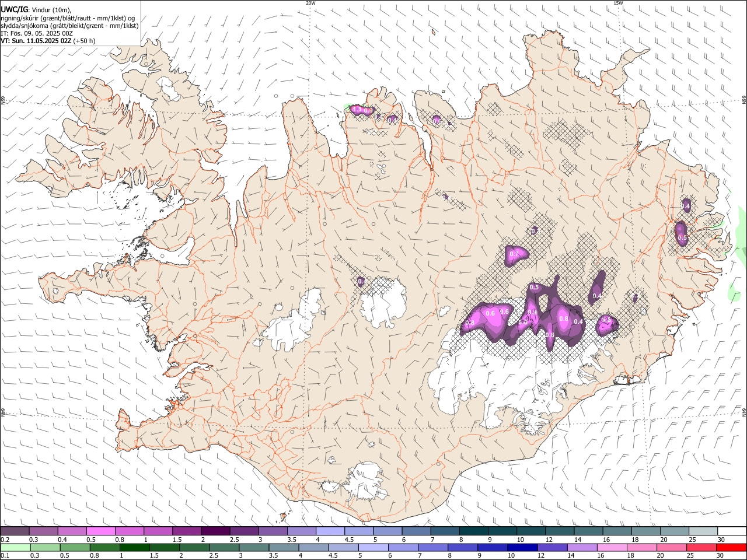Click the '0.2' label in the snow legend
This screenshot has width=747, height=560.
5,540
